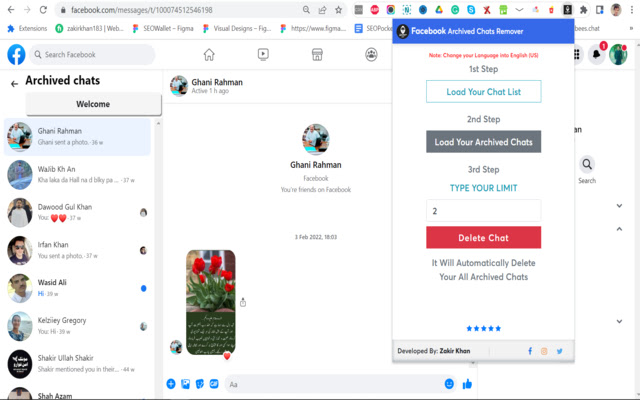The image size is (640, 400).
Task: Click the Aa message input field
Action: coord(333,384)
